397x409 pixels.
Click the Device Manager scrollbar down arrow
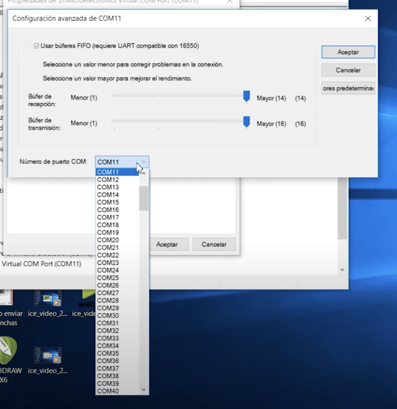coord(342,270)
